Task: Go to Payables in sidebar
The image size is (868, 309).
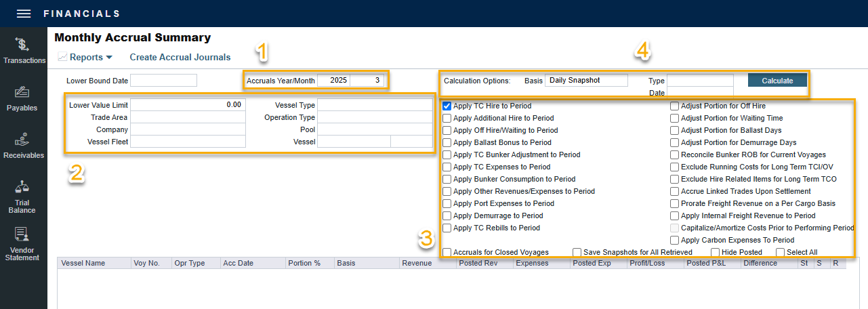Action: [22, 92]
